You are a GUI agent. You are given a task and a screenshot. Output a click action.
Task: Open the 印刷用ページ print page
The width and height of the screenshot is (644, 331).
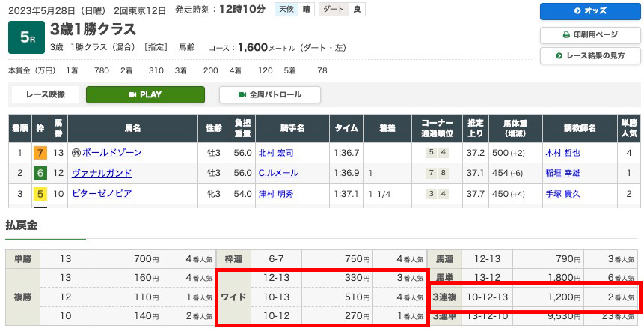590,35
